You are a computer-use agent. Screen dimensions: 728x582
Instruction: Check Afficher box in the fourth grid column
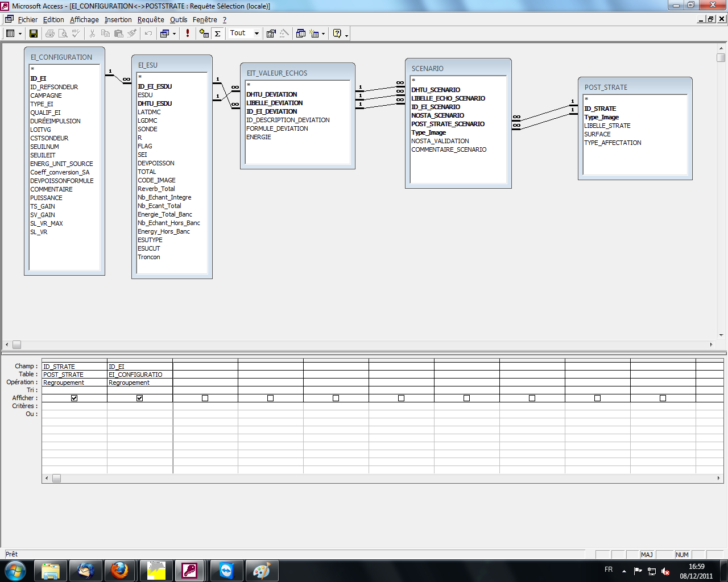click(271, 398)
